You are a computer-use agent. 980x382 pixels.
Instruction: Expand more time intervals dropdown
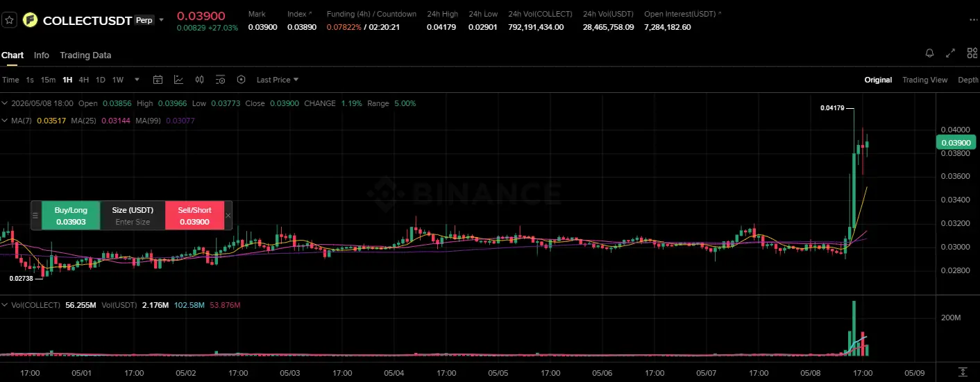click(x=137, y=80)
